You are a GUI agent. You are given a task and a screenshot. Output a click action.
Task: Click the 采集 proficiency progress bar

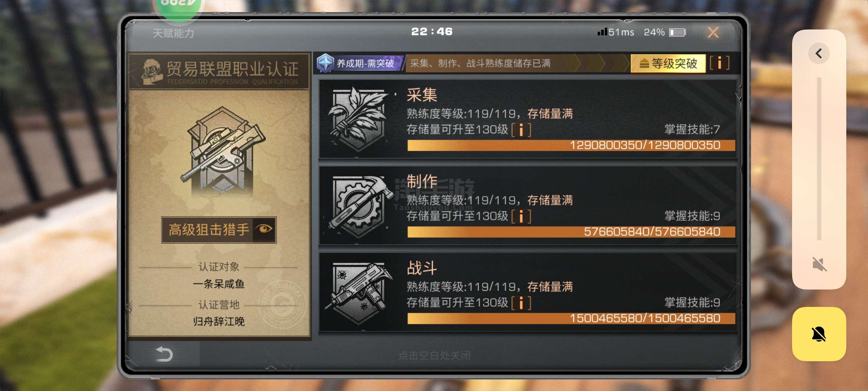pos(571,145)
